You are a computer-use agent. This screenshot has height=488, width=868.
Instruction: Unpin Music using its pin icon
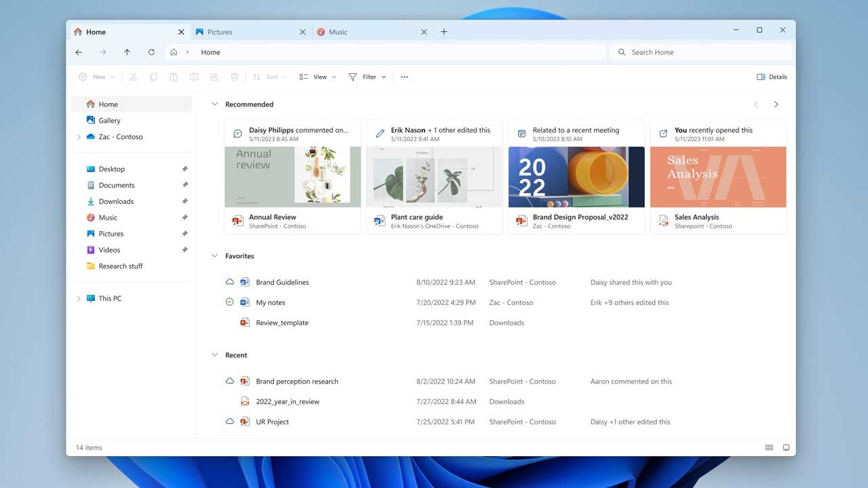pos(184,218)
